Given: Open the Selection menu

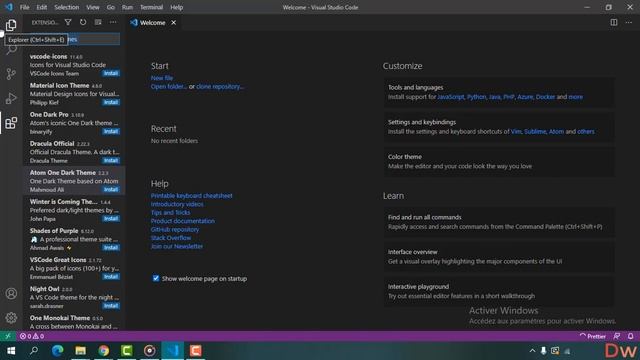Looking at the screenshot, I should pyautogui.click(x=67, y=7).
